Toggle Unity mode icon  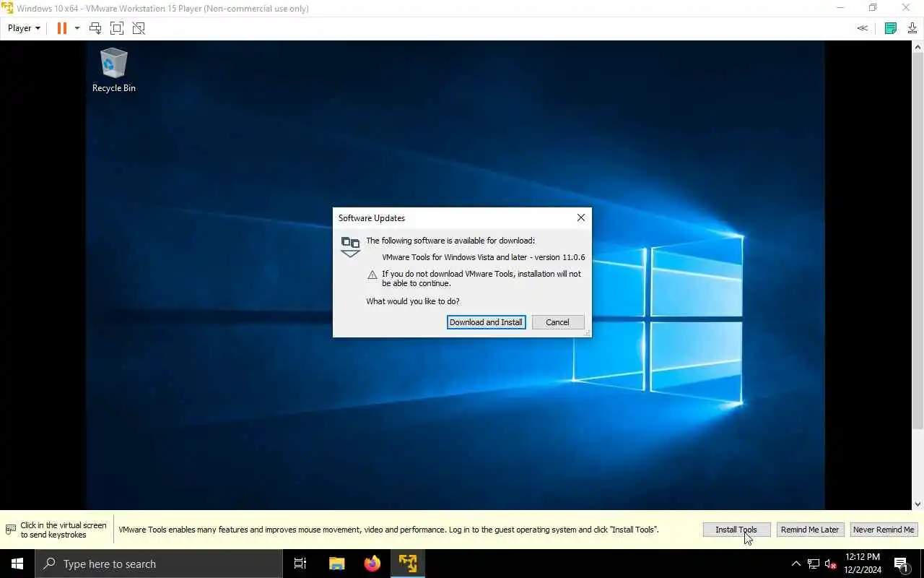pyautogui.click(x=139, y=28)
